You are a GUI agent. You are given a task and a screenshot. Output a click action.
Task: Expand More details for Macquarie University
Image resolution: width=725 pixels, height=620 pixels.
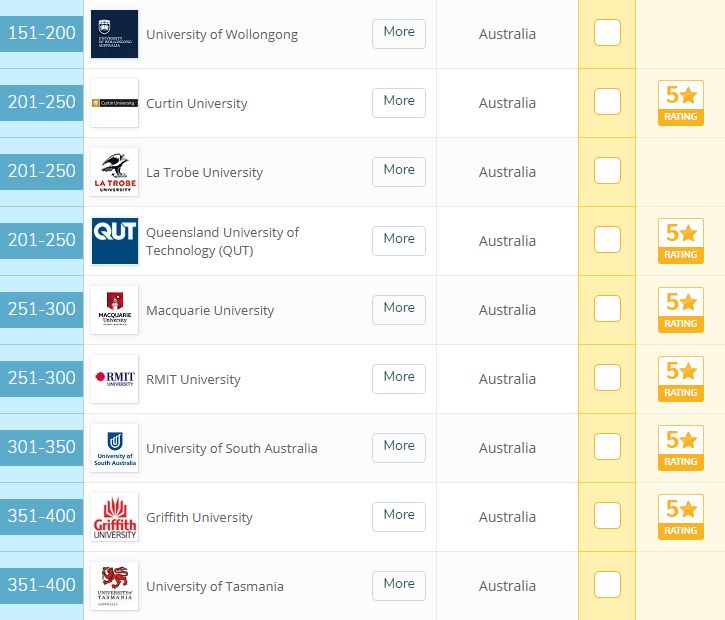click(x=399, y=310)
